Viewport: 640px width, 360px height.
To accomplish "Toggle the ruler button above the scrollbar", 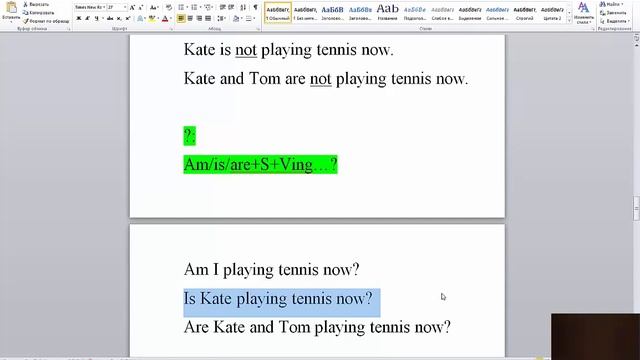I will click(x=636, y=38).
